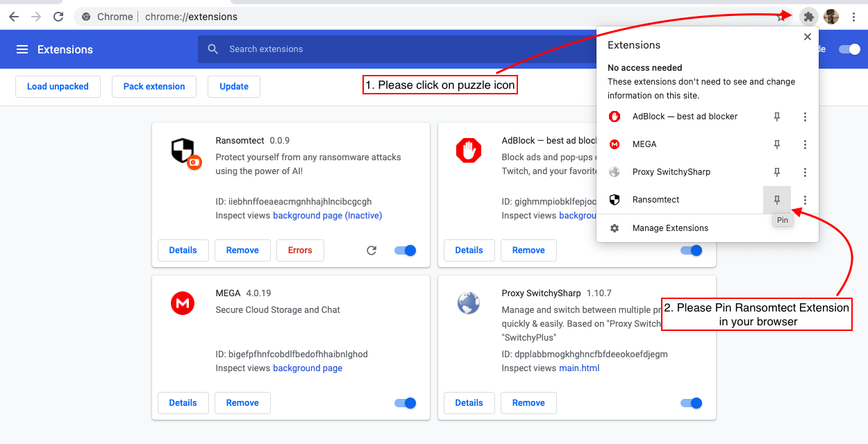868x444 pixels.
Task: Toggle Proxy SwitchySharp extension off
Action: [691, 403]
